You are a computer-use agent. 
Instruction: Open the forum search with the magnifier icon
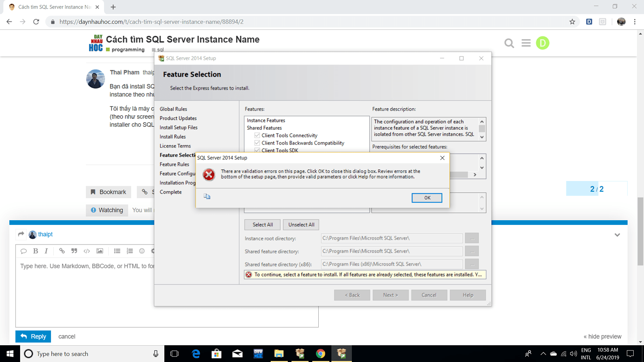click(509, 42)
